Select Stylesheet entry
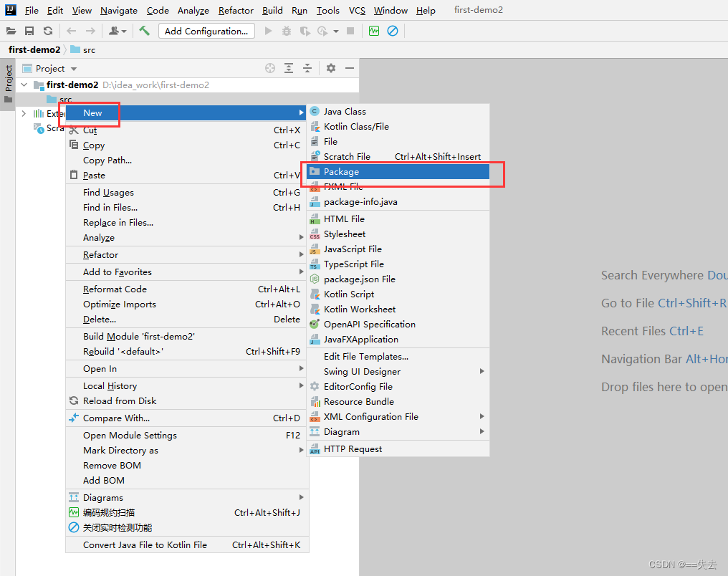 [x=398, y=234]
